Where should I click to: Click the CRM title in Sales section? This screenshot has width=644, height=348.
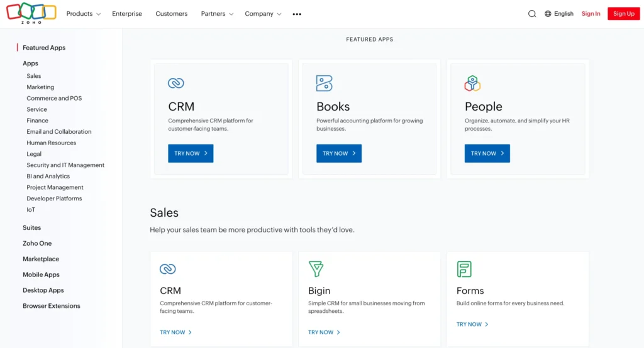(170, 291)
